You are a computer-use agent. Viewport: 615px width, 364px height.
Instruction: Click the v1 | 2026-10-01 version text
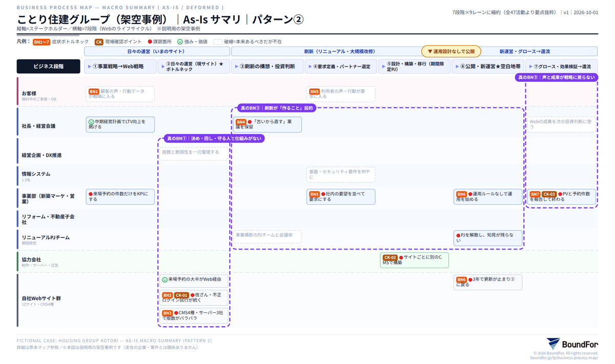581,12
